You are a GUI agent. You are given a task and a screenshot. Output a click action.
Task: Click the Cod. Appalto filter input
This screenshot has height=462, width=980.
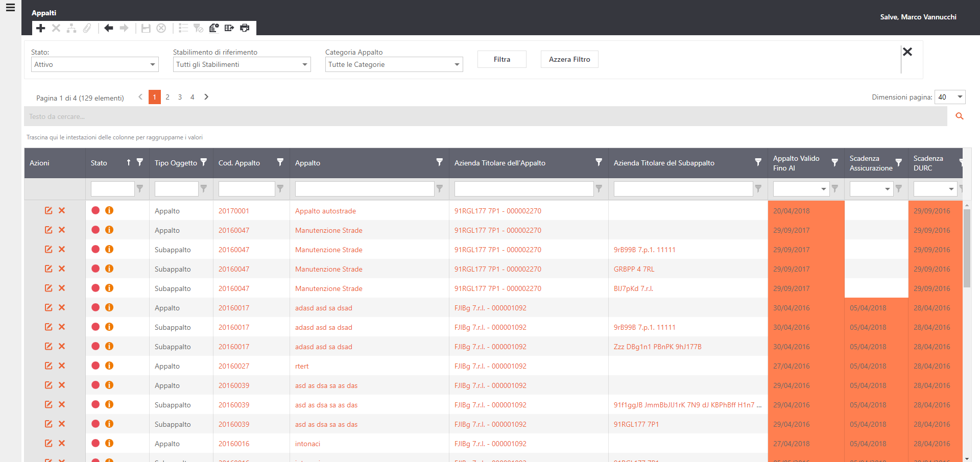click(x=247, y=189)
